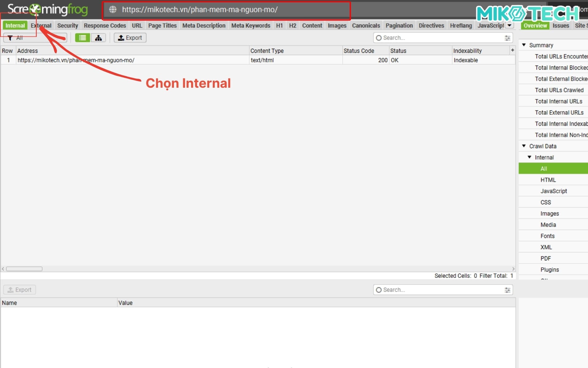The height and width of the screenshot is (368, 588).
Task: Open the All filter dropdown
Action: tap(35, 37)
